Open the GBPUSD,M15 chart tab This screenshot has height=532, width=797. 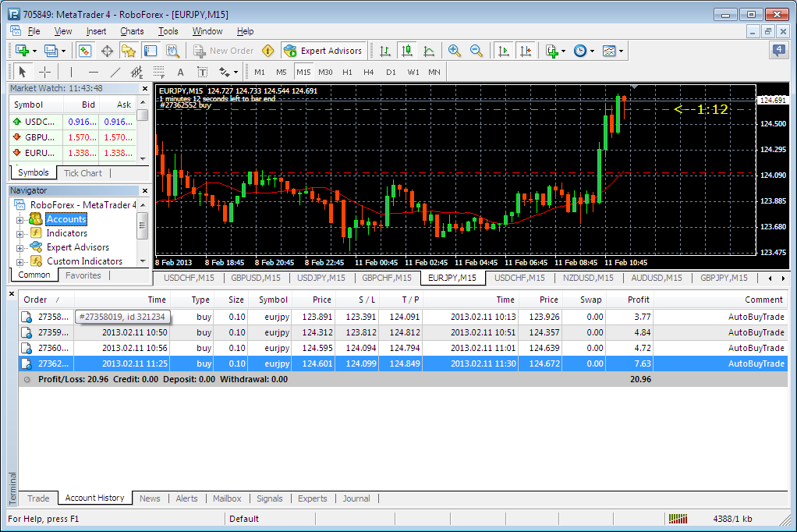coord(256,278)
